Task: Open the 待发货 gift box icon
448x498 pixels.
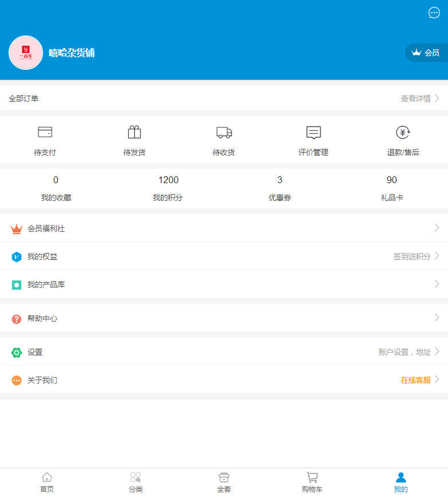Action: click(134, 132)
